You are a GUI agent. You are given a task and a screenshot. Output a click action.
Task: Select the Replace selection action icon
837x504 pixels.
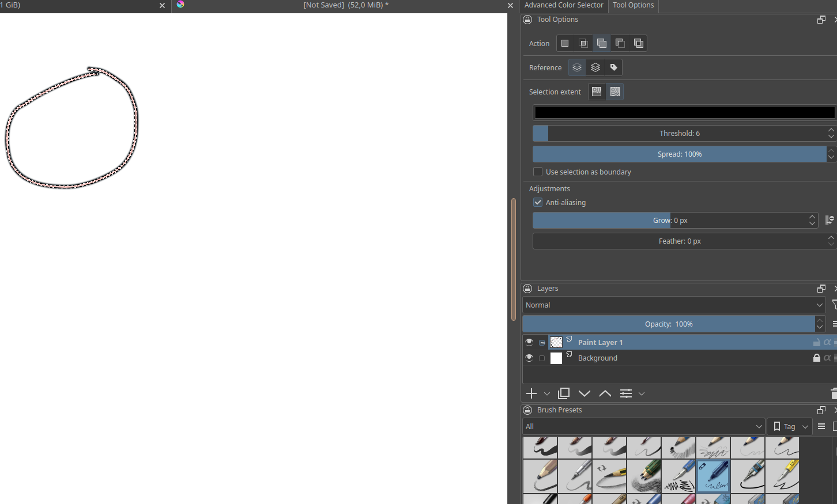pyautogui.click(x=565, y=43)
